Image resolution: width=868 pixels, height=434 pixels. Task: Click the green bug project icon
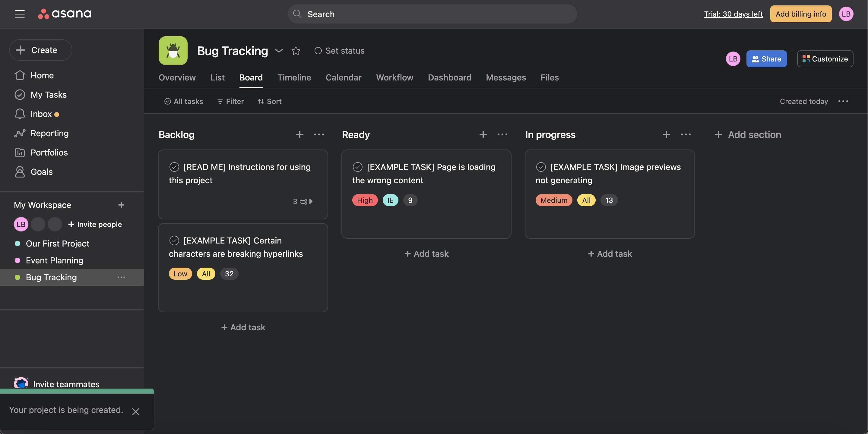coord(173,51)
